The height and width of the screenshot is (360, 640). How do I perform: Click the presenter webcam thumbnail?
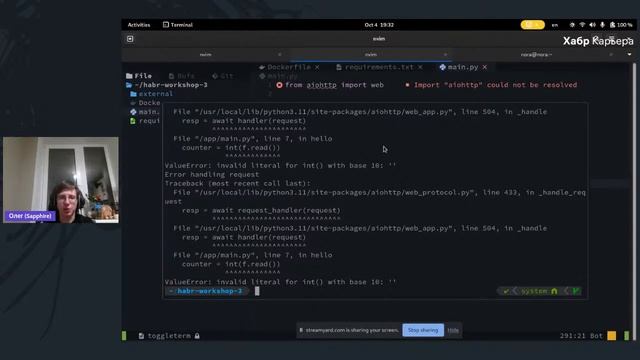tap(61, 180)
